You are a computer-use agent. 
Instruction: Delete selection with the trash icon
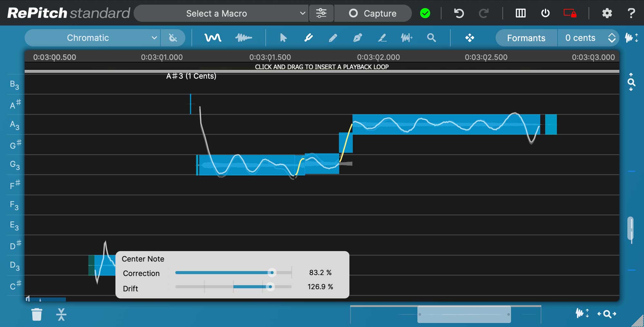(37, 314)
